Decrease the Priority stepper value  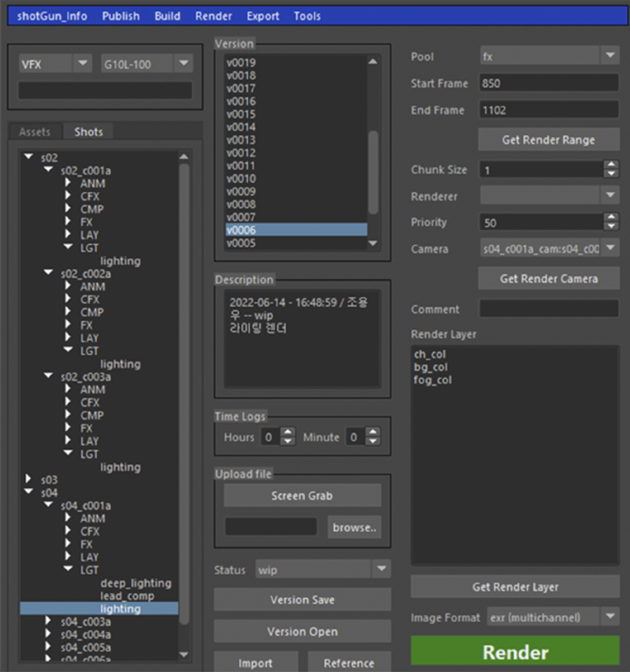point(611,227)
